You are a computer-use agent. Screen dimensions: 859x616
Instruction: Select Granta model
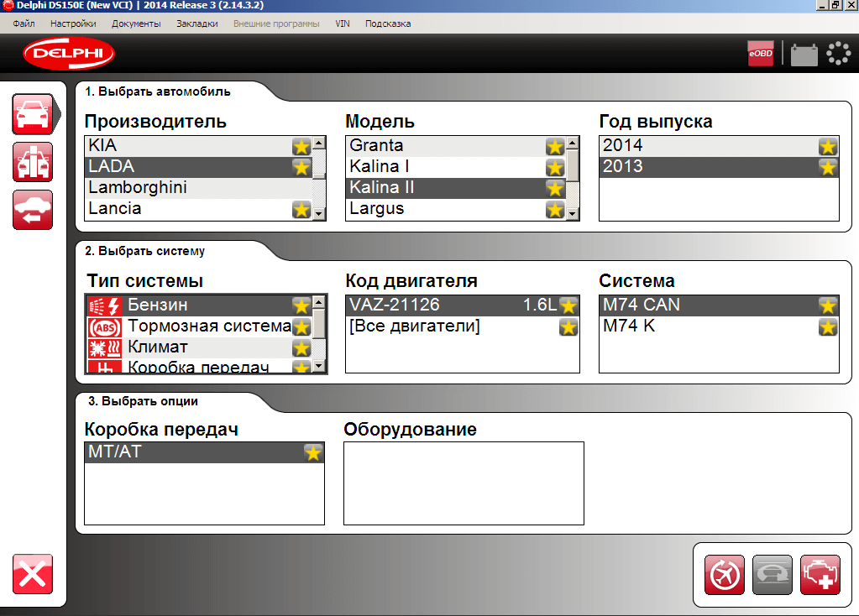point(456,146)
